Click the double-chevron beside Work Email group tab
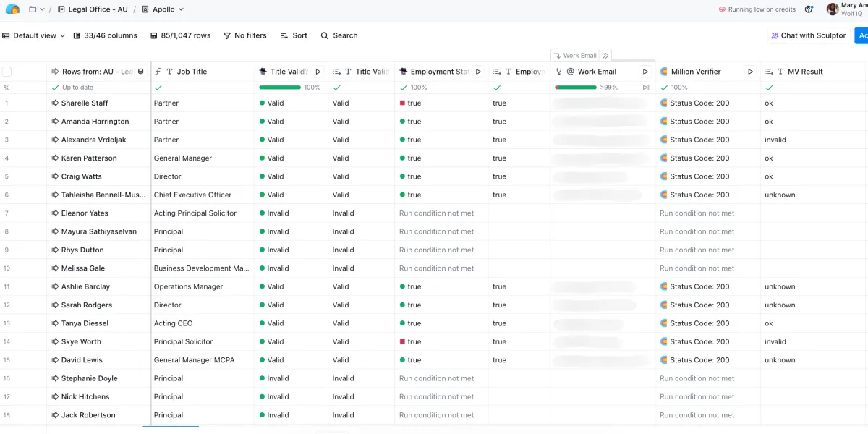Screen dimensions: 868x434 (605, 56)
